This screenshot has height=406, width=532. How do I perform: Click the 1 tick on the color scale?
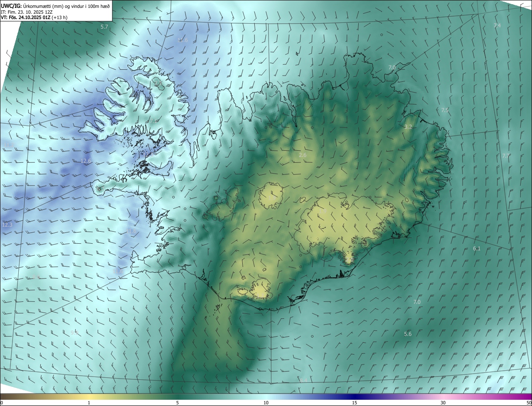coord(89,403)
